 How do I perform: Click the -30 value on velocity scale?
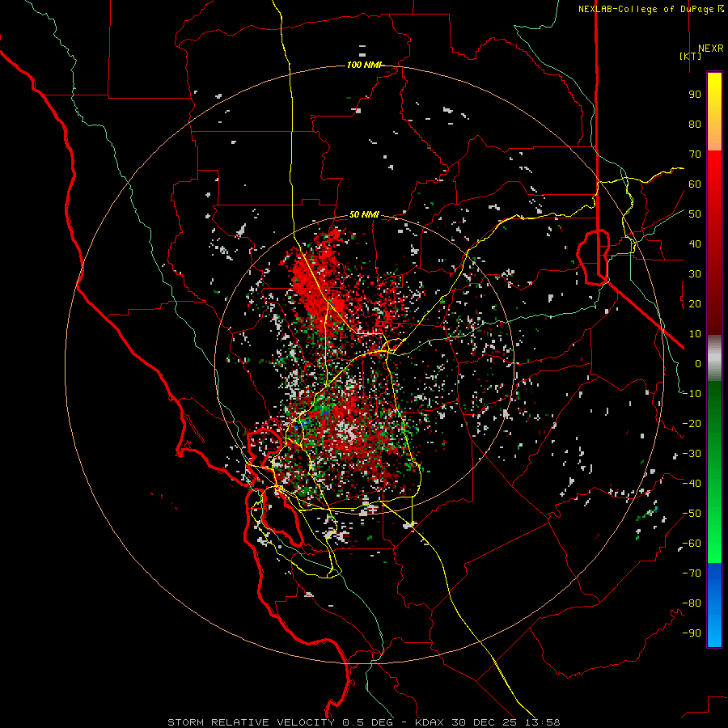[692, 454]
